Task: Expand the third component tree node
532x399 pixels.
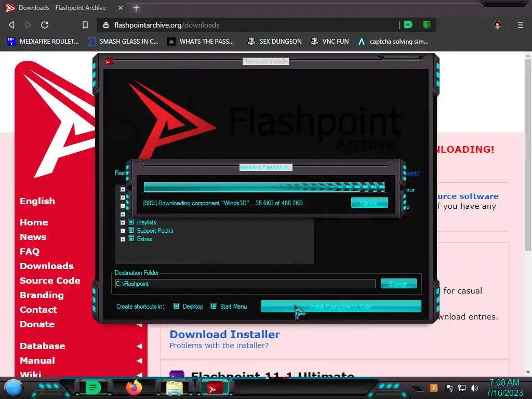Action: coord(123,206)
